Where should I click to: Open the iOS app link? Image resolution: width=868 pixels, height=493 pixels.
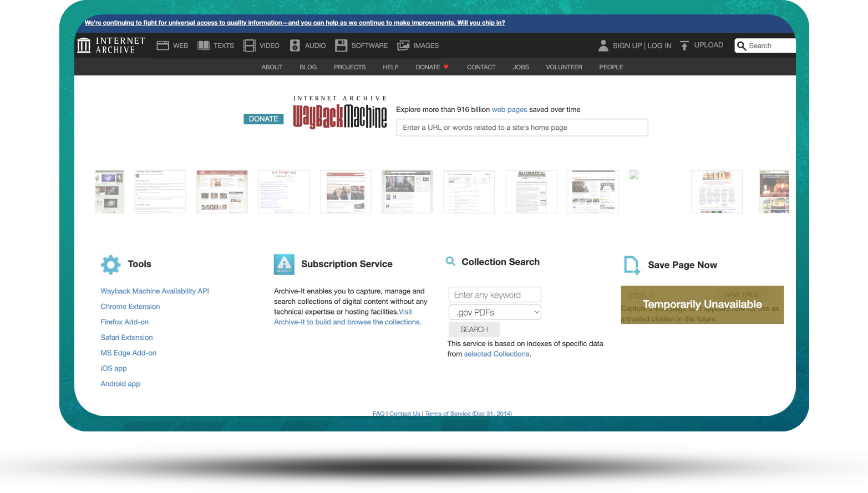coord(114,369)
